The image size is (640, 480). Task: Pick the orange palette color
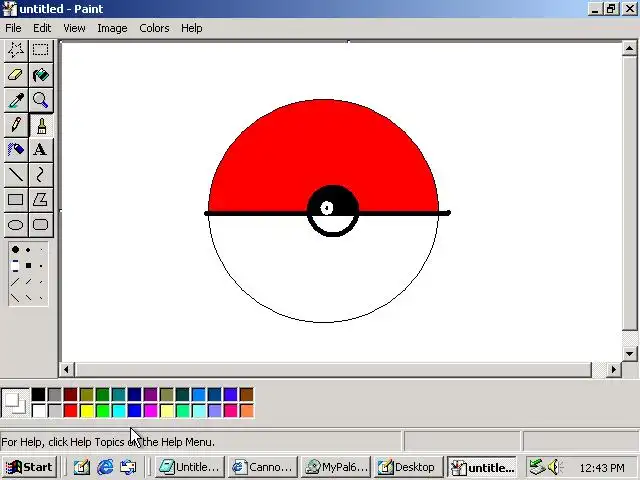tap(247, 411)
